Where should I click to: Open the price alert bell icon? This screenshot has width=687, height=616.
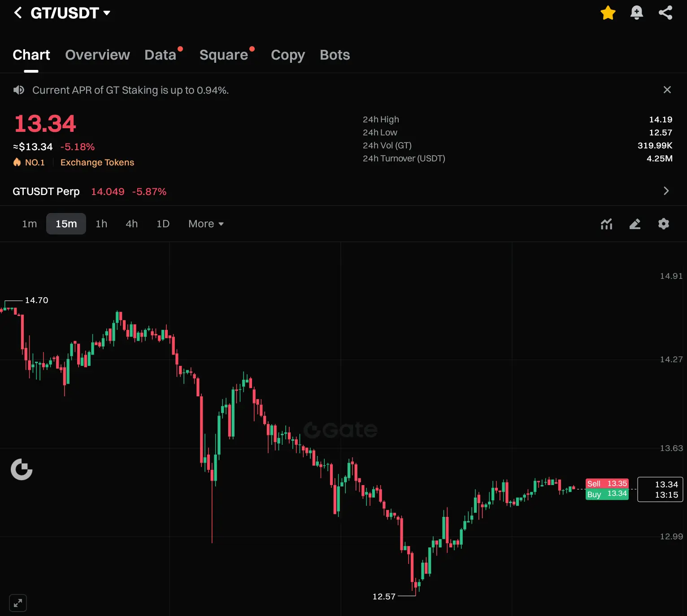tap(637, 13)
